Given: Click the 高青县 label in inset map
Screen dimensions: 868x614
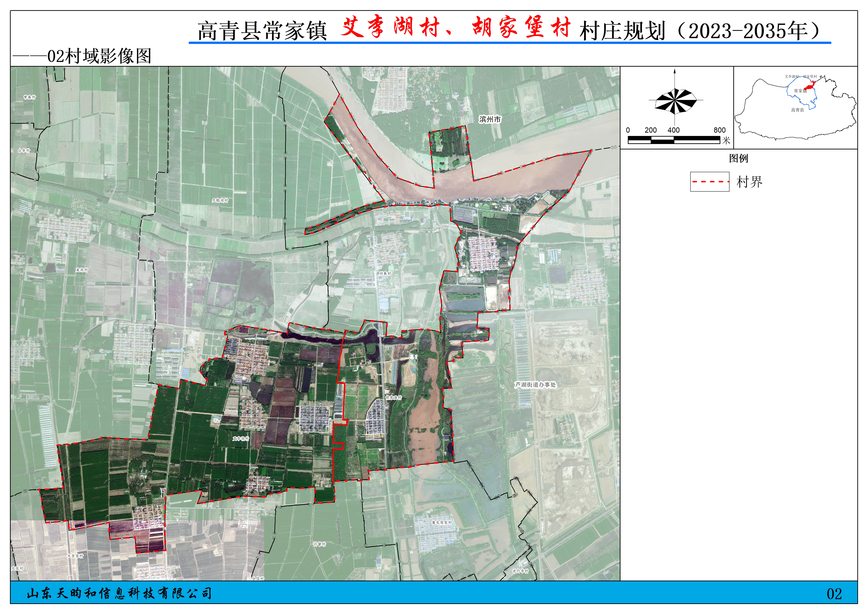Looking at the screenshot, I should click(797, 110).
